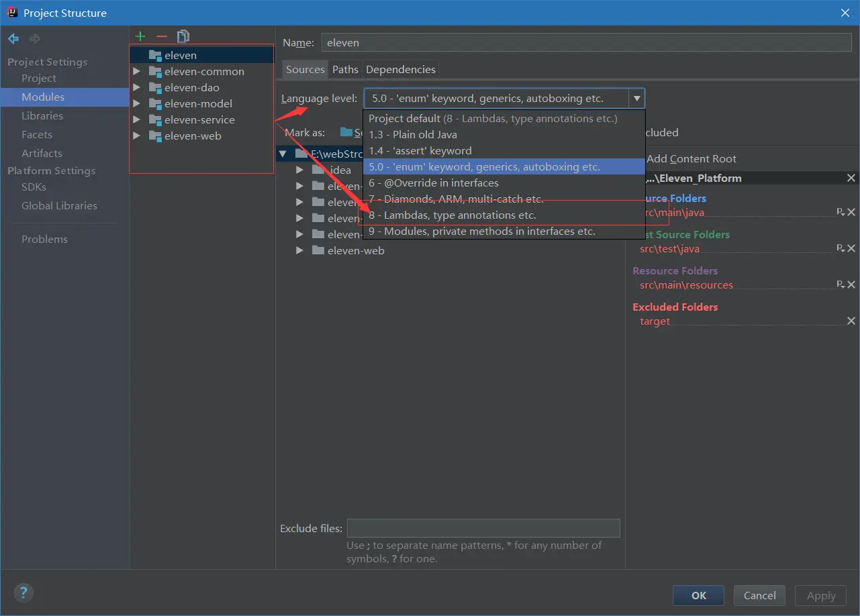860x616 pixels.
Task: Choose 9 - Modules, private methods level
Action: click(504, 231)
